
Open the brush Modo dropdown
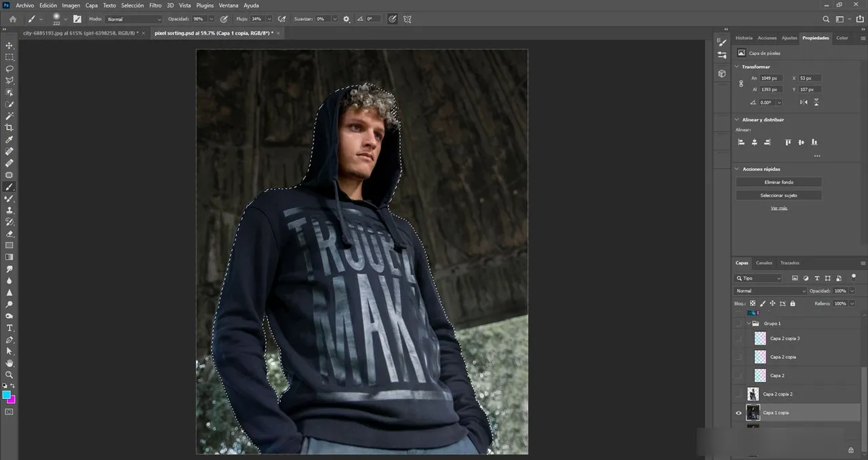(x=134, y=19)
